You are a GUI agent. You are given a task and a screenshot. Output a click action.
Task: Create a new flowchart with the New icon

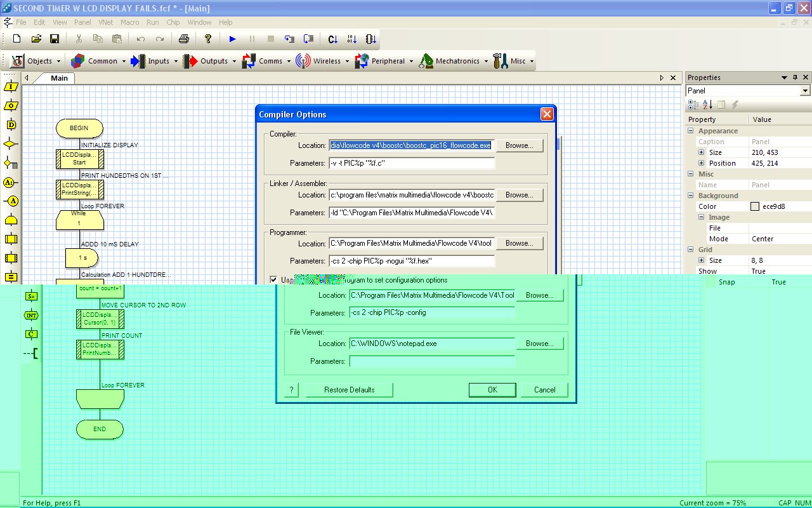coord(17,39)
